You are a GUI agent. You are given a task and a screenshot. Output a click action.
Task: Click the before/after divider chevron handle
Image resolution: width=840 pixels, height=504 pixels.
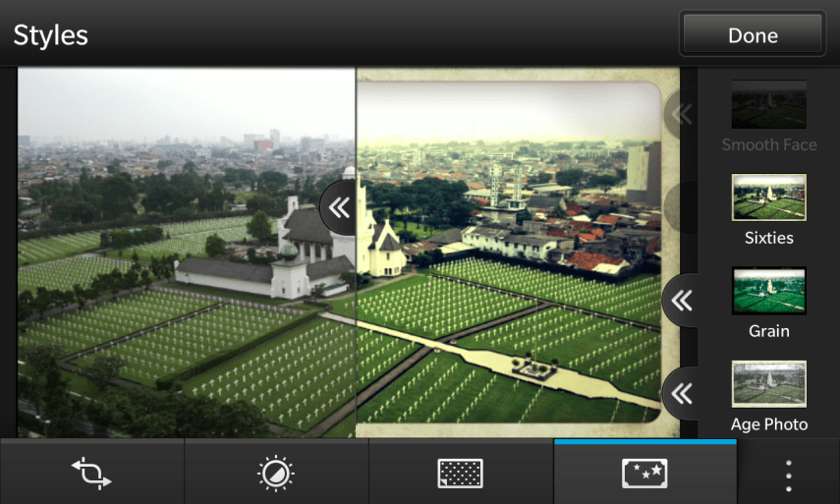340,207
